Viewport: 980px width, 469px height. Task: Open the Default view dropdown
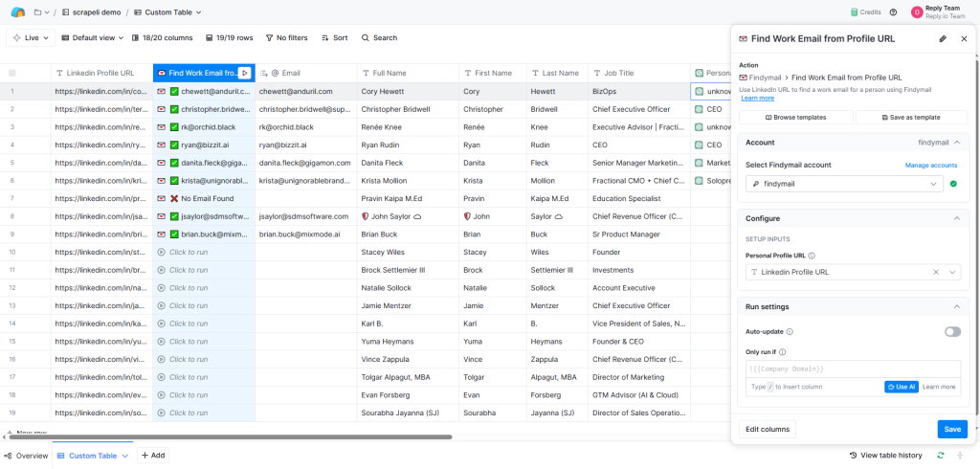(93, 38)
